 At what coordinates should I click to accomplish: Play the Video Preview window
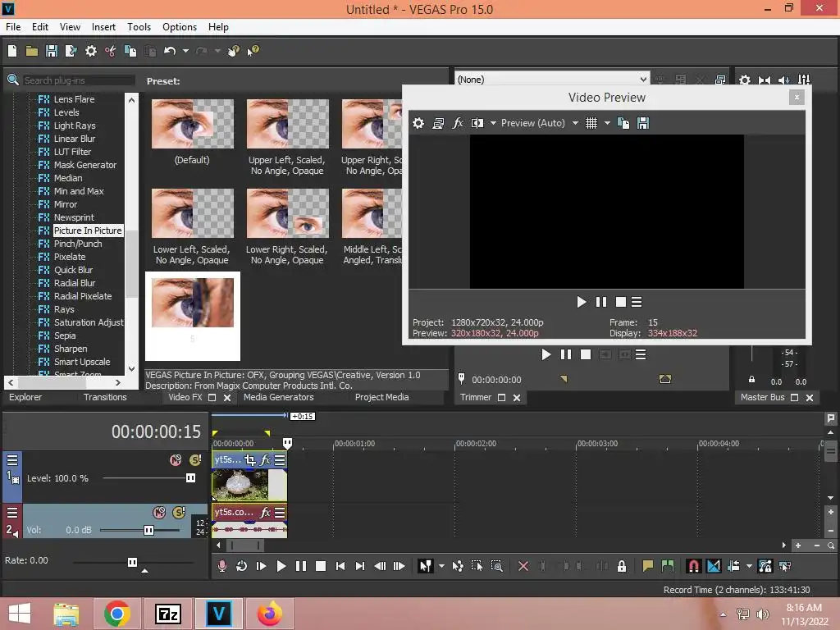point(582,302)
